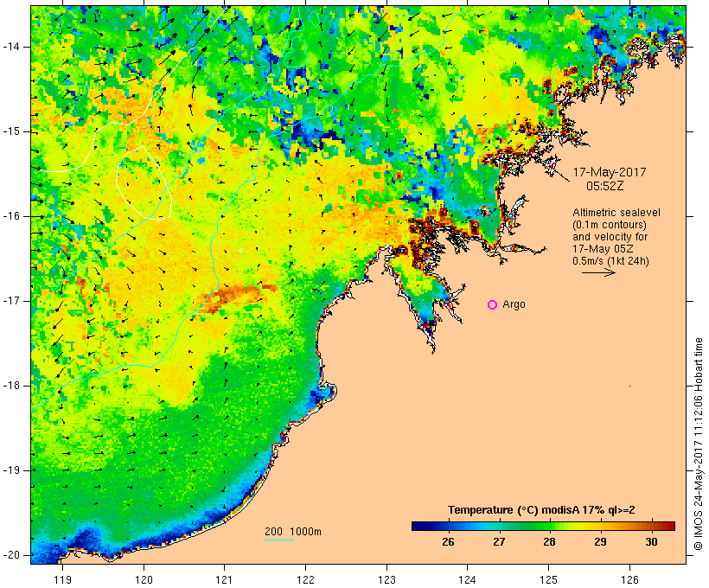This screenshot has width=709, height=588.
Task: Click the 'Altimetric sealevel' legend text
Action: tap(616, 213)
